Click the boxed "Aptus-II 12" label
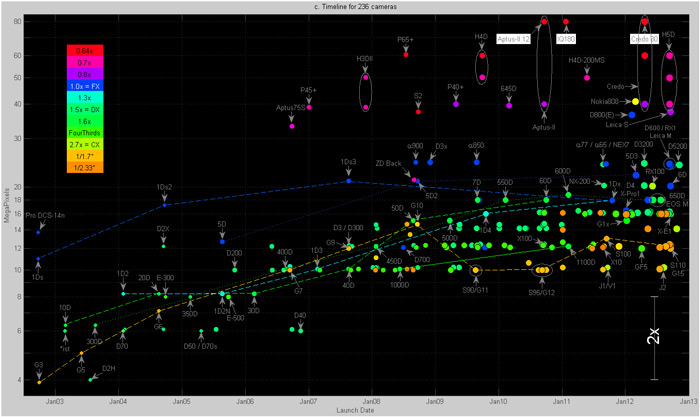This screenshot has height=417, width=700. click(x=513, y=39)
